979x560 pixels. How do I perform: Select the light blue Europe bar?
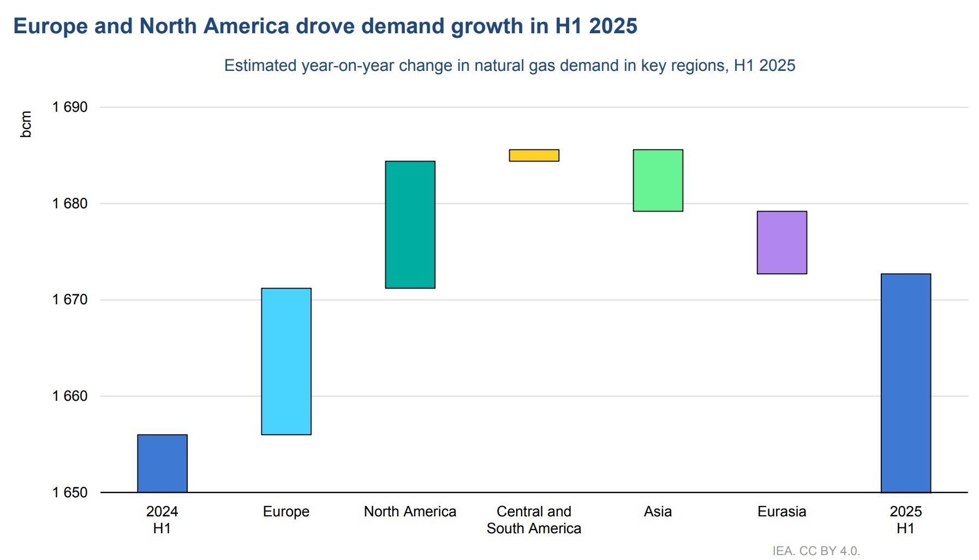pyautogui.click(x=286, y=362)
